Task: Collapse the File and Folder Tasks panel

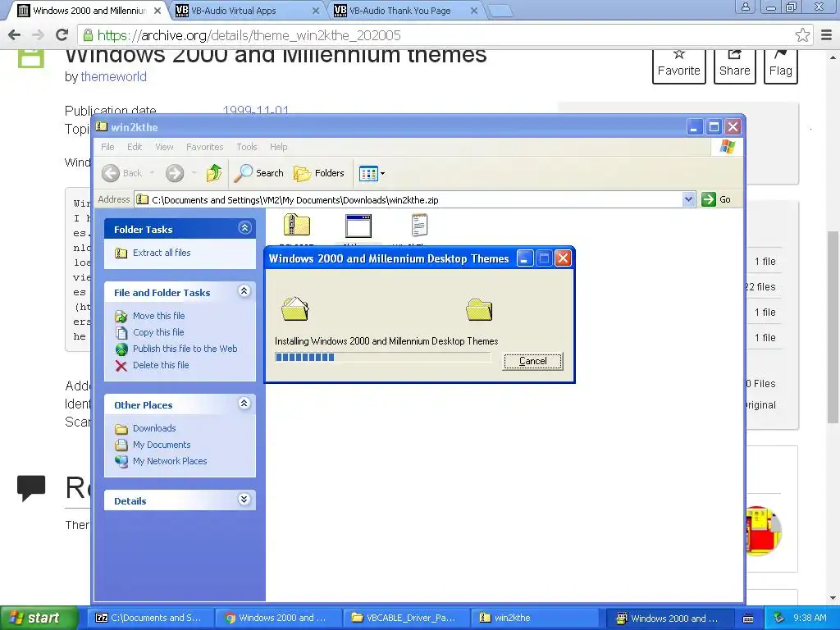Action: [244, 291]
